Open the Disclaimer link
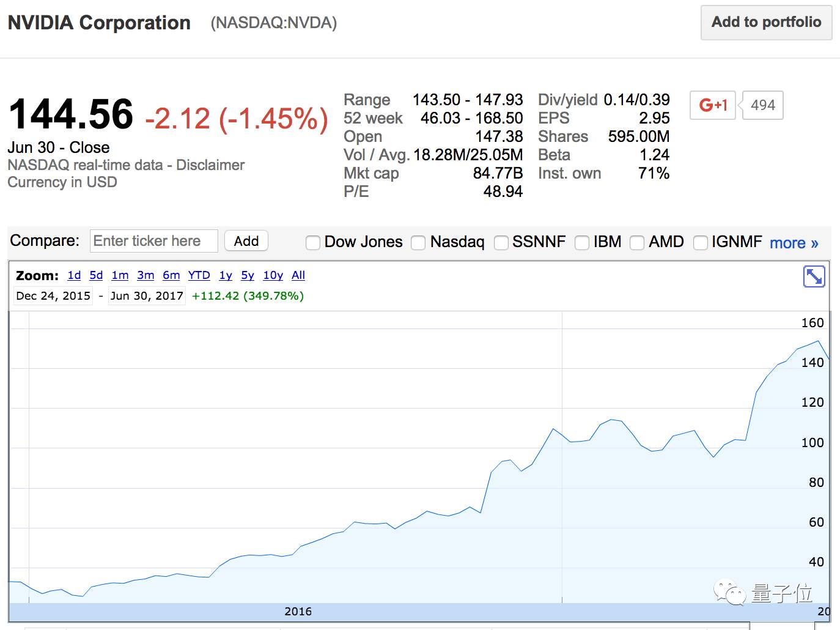 pyautogui.click(x=210, y=165)
